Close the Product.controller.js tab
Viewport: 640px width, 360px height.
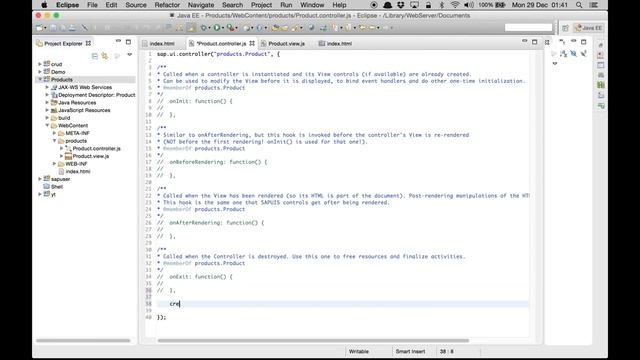[252, 43]
